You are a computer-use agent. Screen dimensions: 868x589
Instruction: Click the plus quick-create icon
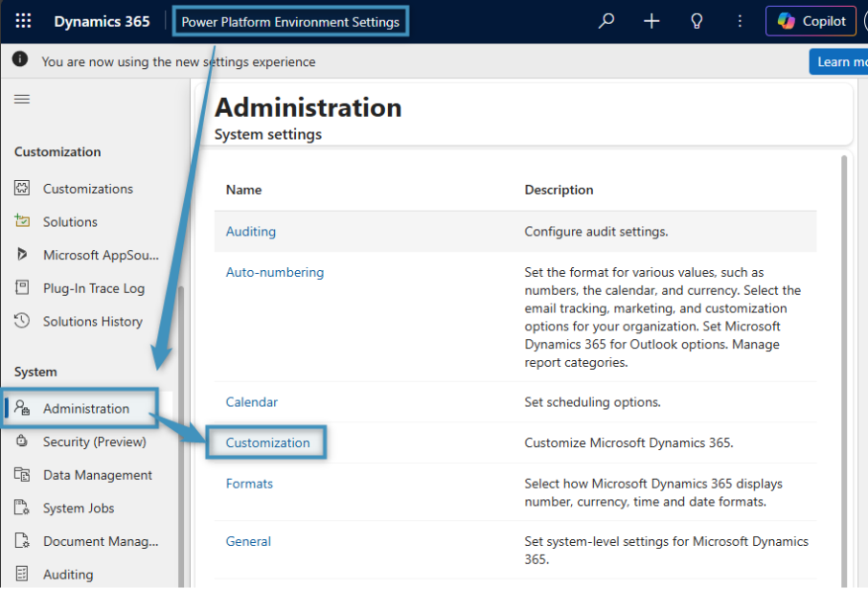(651, 22)
